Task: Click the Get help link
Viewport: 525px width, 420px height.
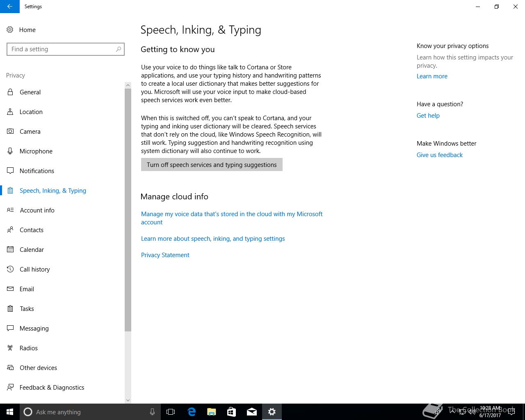Action: tap(428, 115)
